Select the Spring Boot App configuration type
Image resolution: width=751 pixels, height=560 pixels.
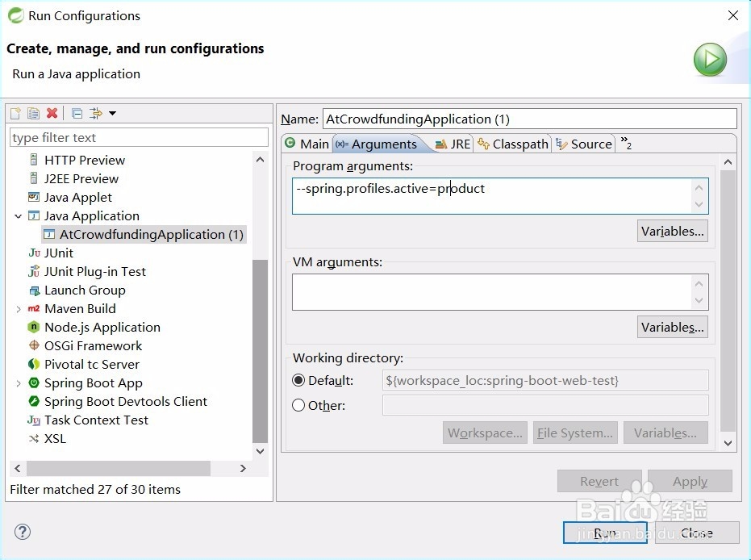[x=93, y=383]
